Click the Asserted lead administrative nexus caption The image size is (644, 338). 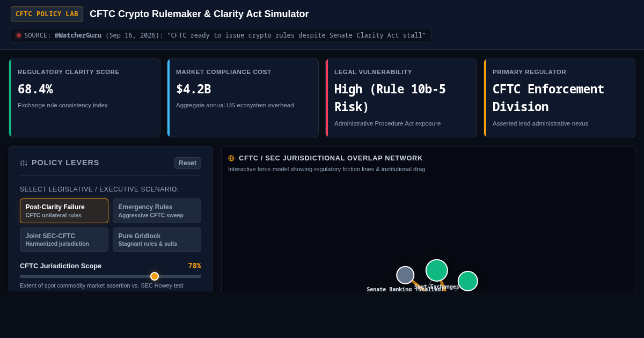click(540, 123)
